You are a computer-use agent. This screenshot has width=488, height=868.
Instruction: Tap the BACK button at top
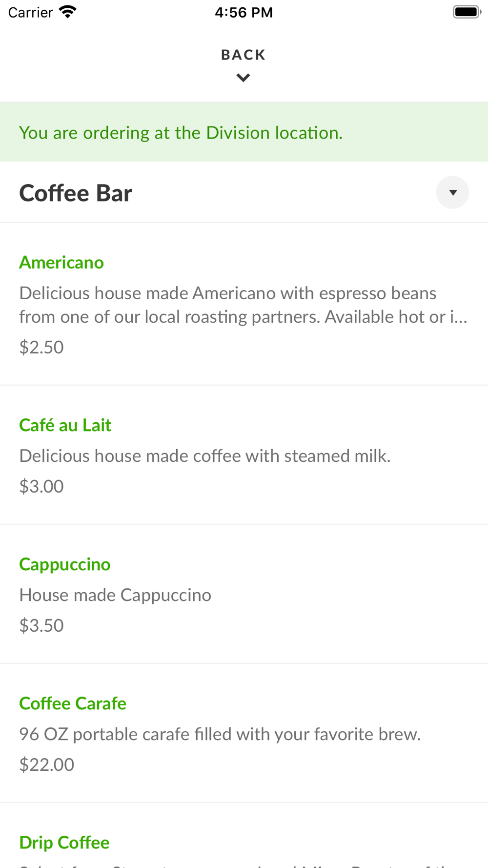(243, 55)
